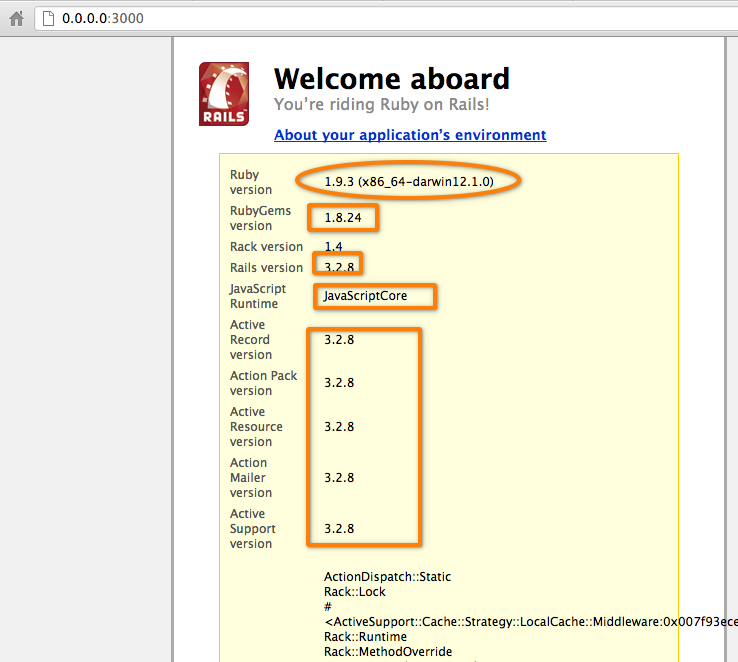
Task: Select the RubyGems version label
Action: click(260, 218)
